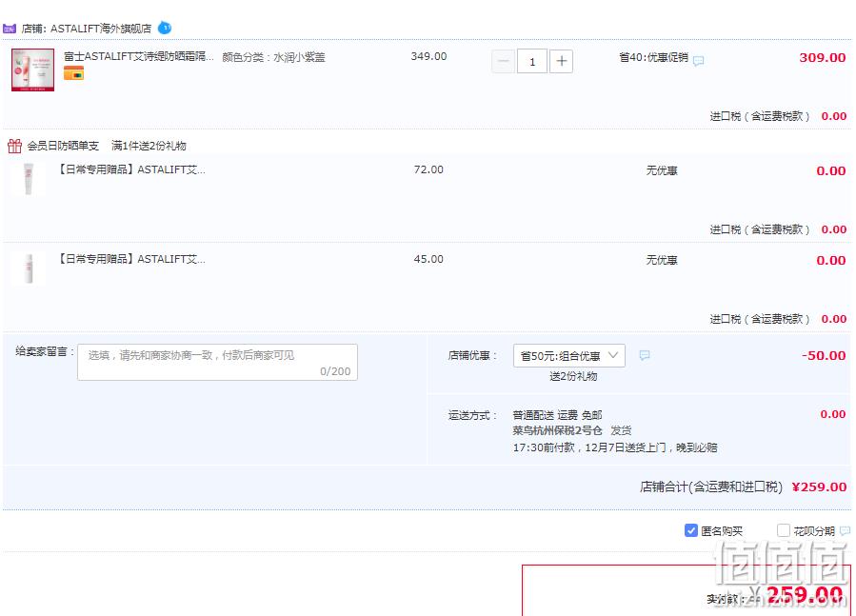
Task: Uncheck the 匿名购买 anonymous purchase checkbox
Action: pyautogui.click(x=691, y=530)
